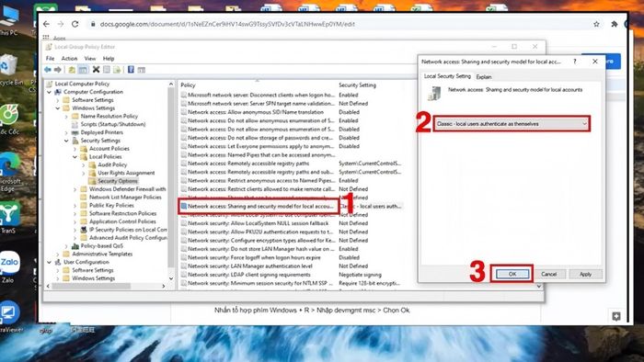Image resolution: width=644 pixels, height=362 pixels.
Task: Select Software Restriction Policies folder
Action: pyautogui.click(x=122, y=213)
